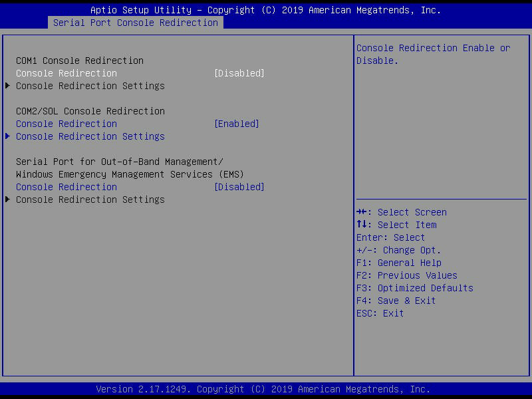532x399 pixels.
Task: Click Serial Port for Out-of-Band Management heading
Action: pyautogui.click(x=120, y=162)
